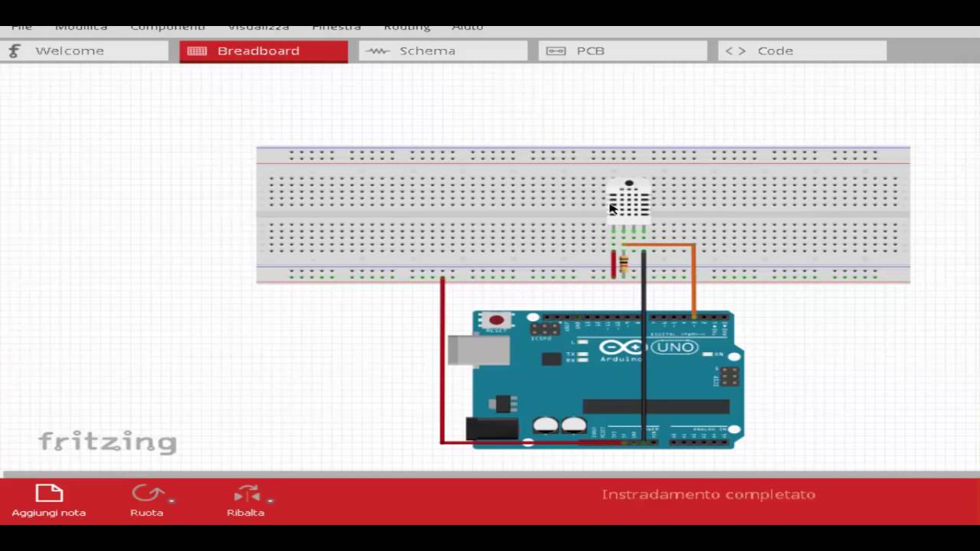Click the Arduino ATmega chip
The image size is (980, 551).
click(656, 406)
